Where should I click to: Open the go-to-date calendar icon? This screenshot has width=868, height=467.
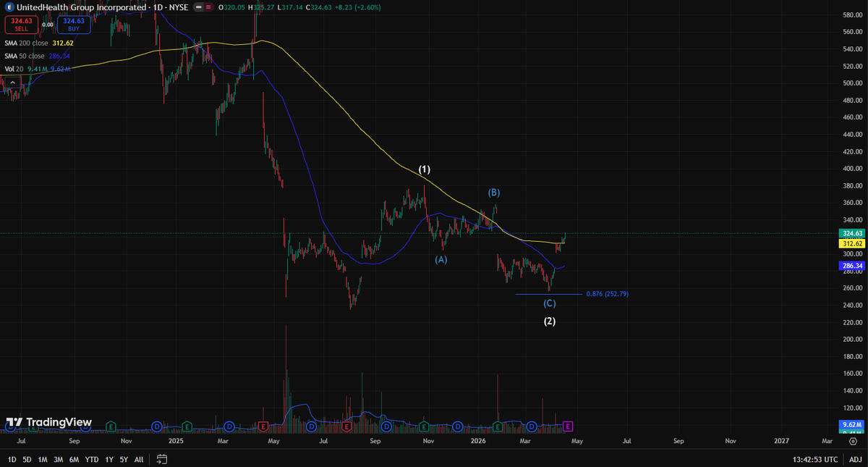162,459
